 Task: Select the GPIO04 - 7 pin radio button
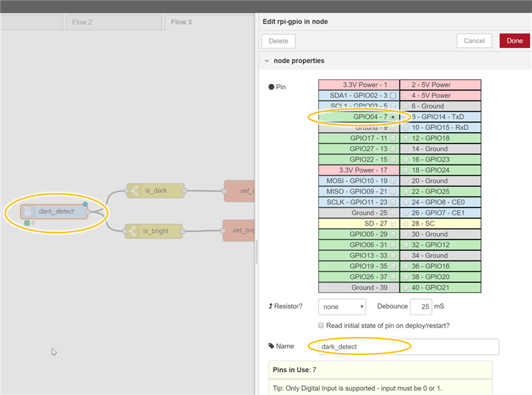pos(394,117)
